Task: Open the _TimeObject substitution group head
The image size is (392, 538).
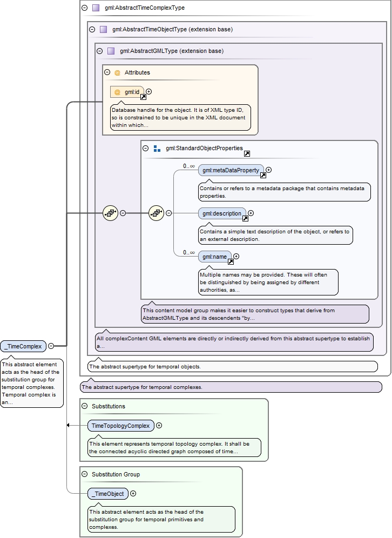Action: (108, 494)
